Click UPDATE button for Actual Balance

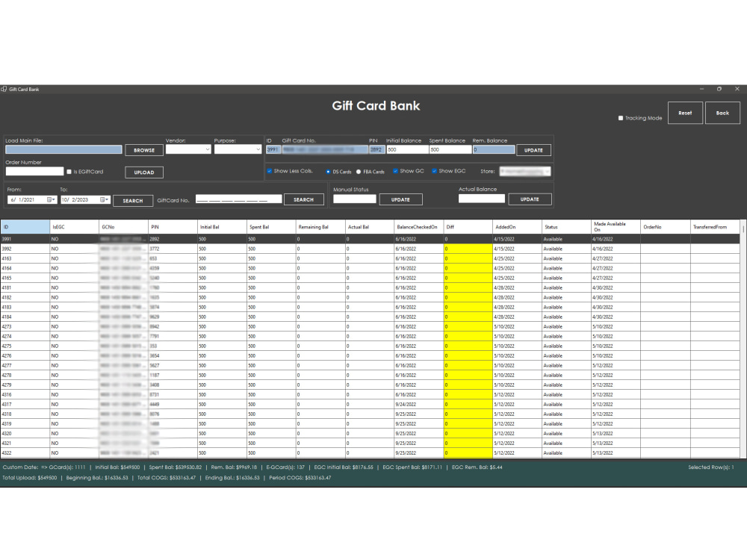[530, 199]
